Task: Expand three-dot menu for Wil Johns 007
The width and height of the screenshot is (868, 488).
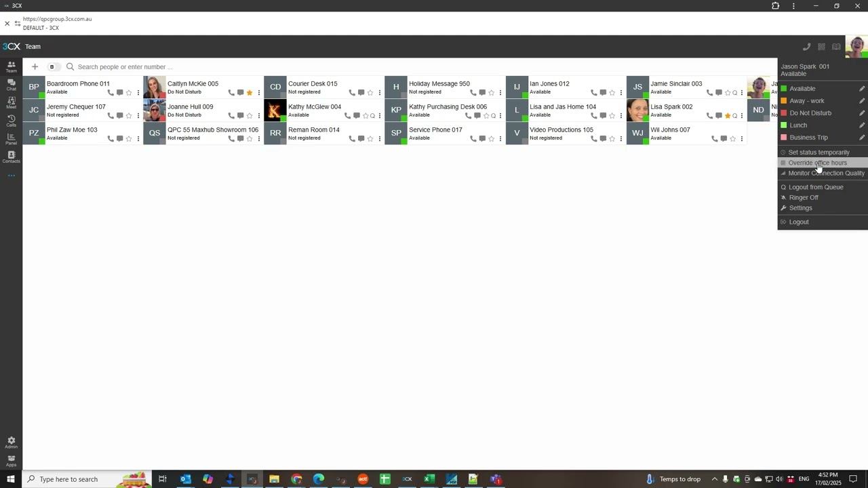Action: pyautogui.click(x=741, y=139)
